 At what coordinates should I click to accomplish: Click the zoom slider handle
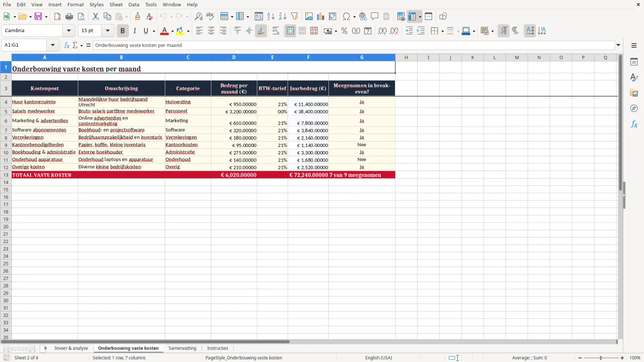coord(601,358)
